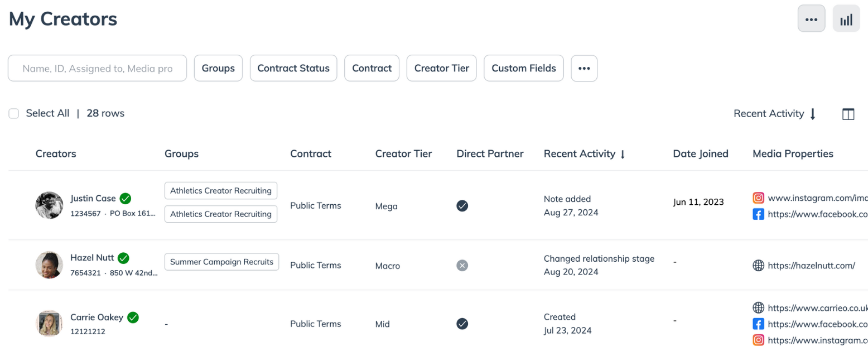Open Hazel Nutt's profile avatar
868x356 pixels.
(x=49, y=264)
